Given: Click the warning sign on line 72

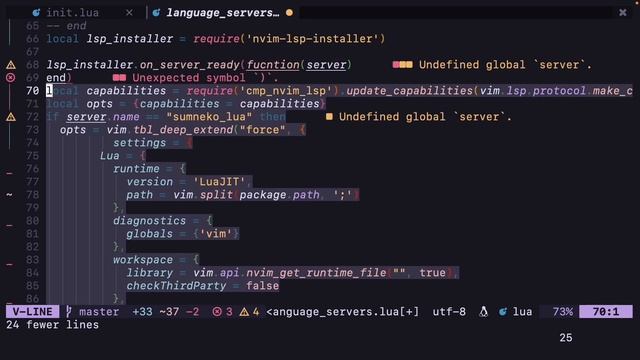Looking at the screenshot, I should pos(11,117).
